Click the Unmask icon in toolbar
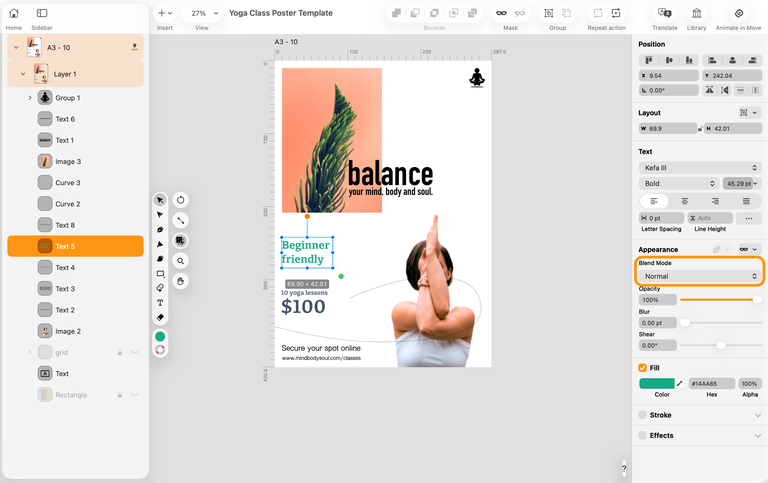 coord(520,13)
